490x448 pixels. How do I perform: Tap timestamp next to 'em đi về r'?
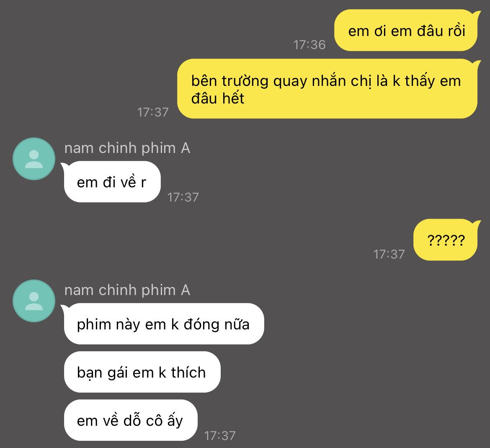pos(183,197)
